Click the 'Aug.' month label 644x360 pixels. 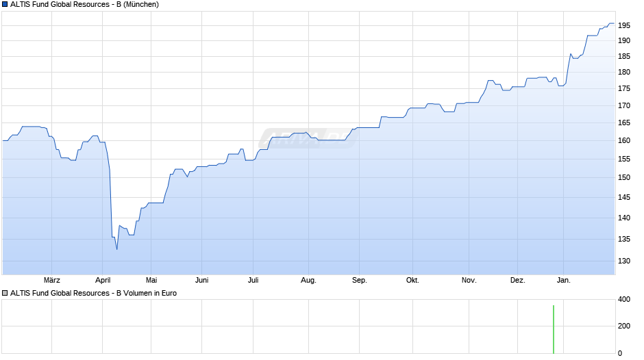[x=308, y=280]
